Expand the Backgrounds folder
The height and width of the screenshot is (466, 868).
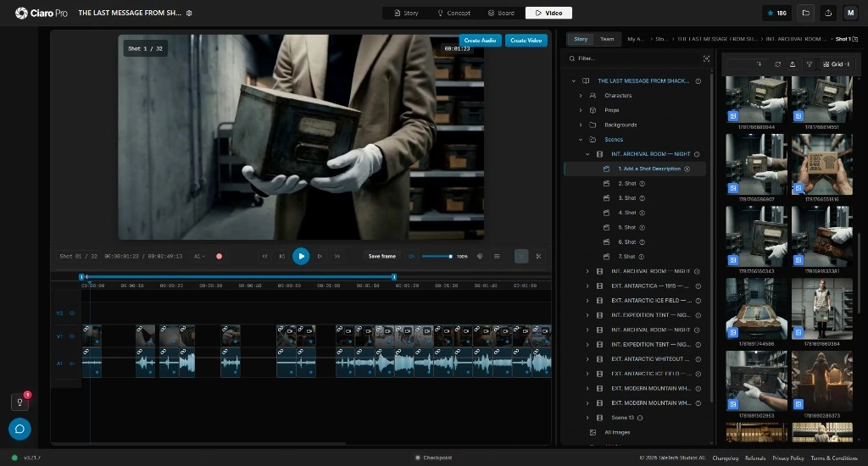pos(581,125)
